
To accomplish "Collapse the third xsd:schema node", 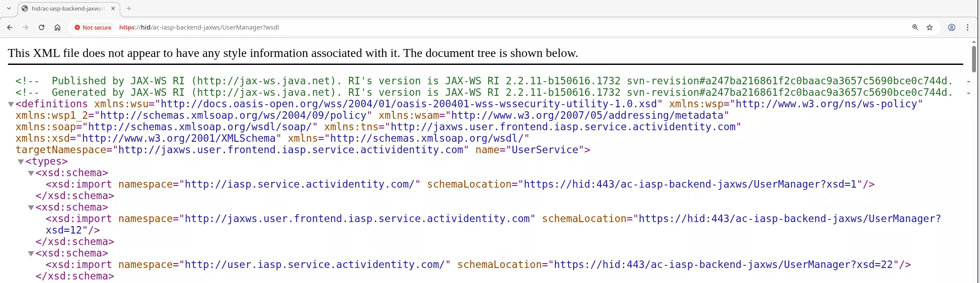I will [31, 254].
